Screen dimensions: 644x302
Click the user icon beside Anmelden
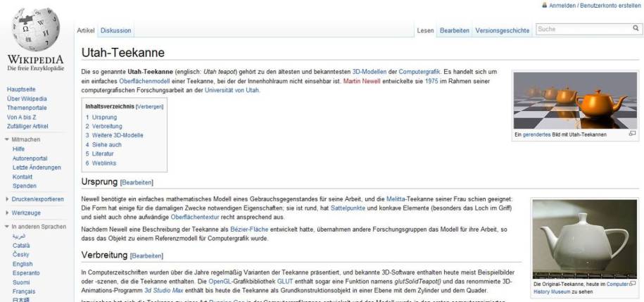(544, 6)
